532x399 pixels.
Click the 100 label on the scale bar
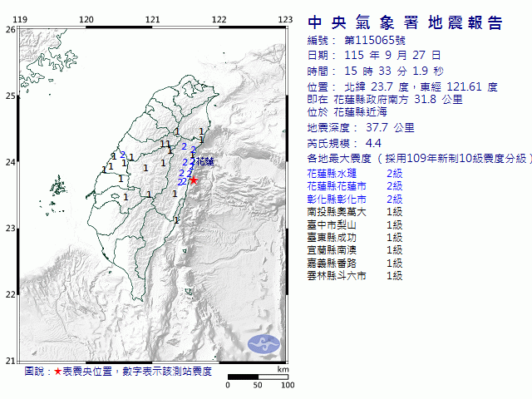tap(288, 385)
